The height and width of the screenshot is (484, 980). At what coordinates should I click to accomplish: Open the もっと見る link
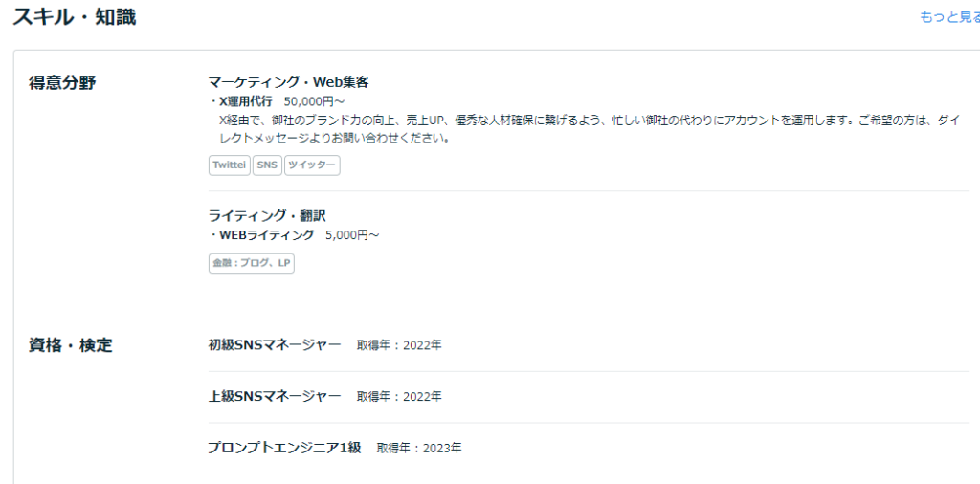[947, 17]
